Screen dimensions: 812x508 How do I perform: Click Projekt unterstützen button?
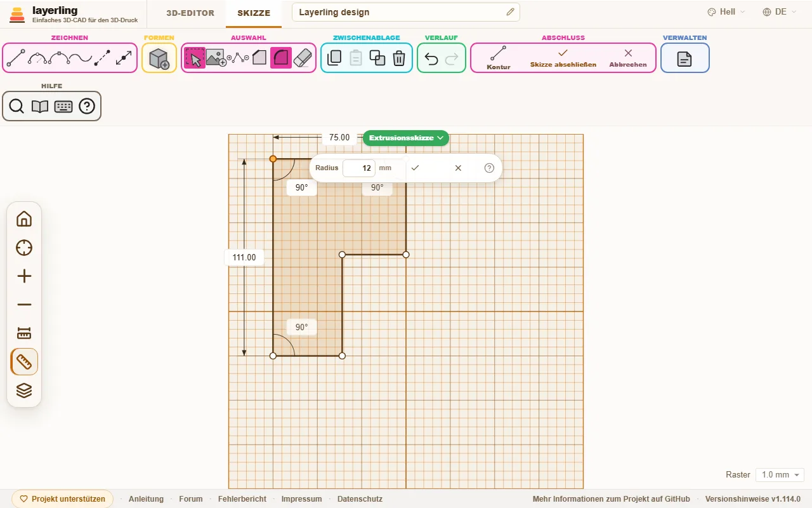(63, 499)
